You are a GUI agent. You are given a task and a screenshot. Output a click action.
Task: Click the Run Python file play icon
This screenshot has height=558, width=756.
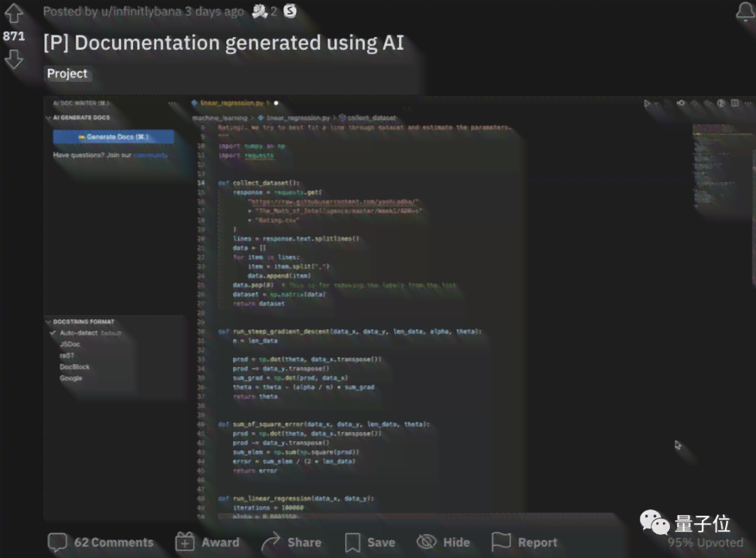pos(647,103)
